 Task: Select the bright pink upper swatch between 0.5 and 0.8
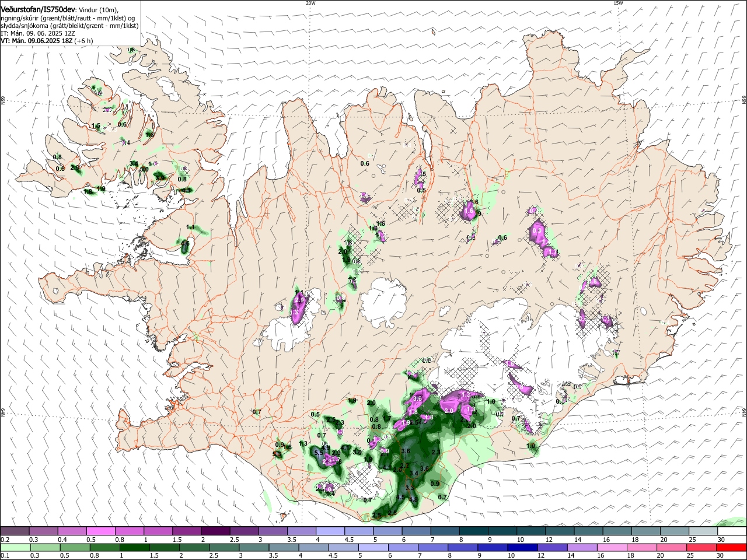[101, 531]
